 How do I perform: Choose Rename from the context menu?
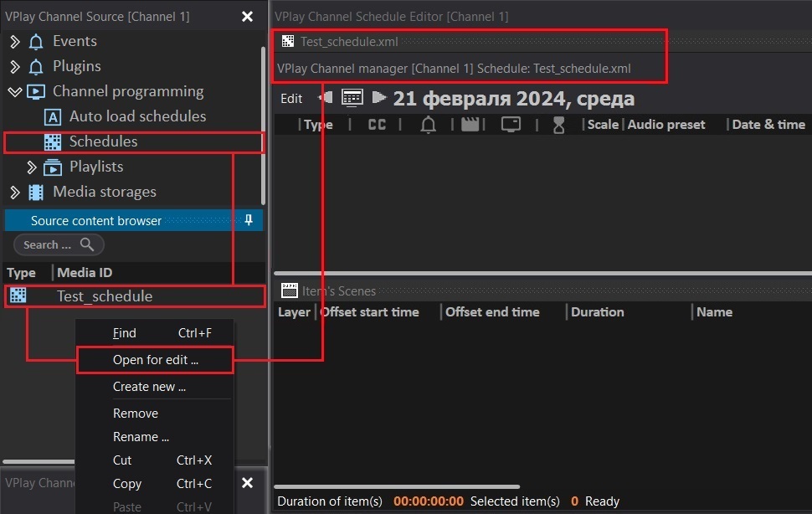pos(155,437)
